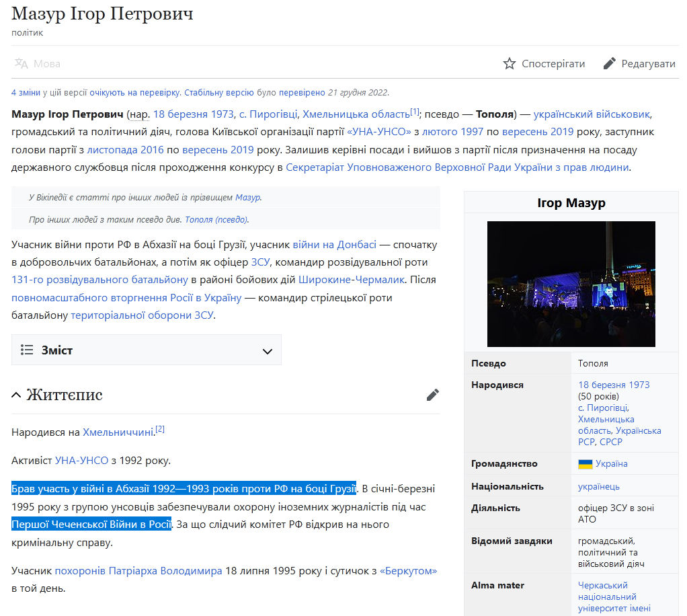Open the Мова language menu
This screenshot has height=616, width=687.
coord(37,64)
